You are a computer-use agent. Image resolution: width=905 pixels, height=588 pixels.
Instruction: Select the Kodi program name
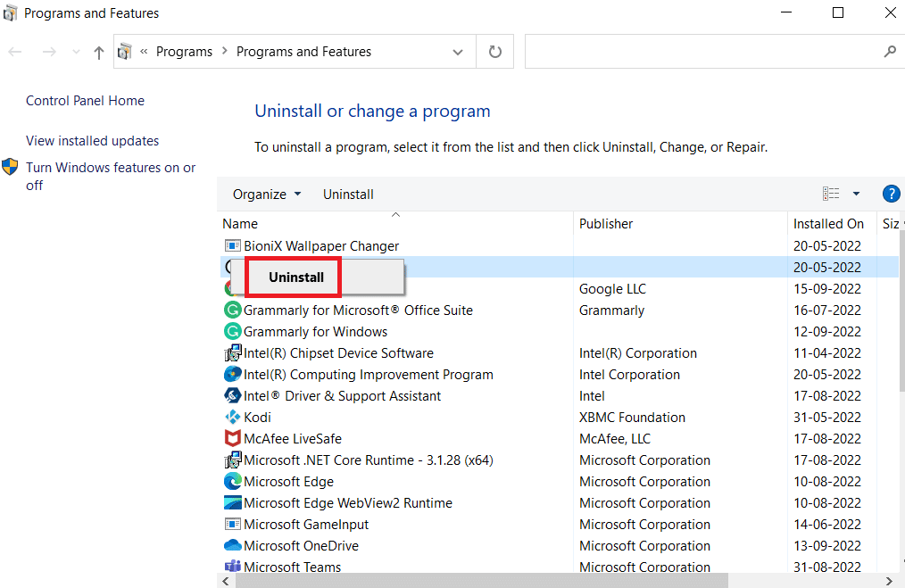click(257, 418)
